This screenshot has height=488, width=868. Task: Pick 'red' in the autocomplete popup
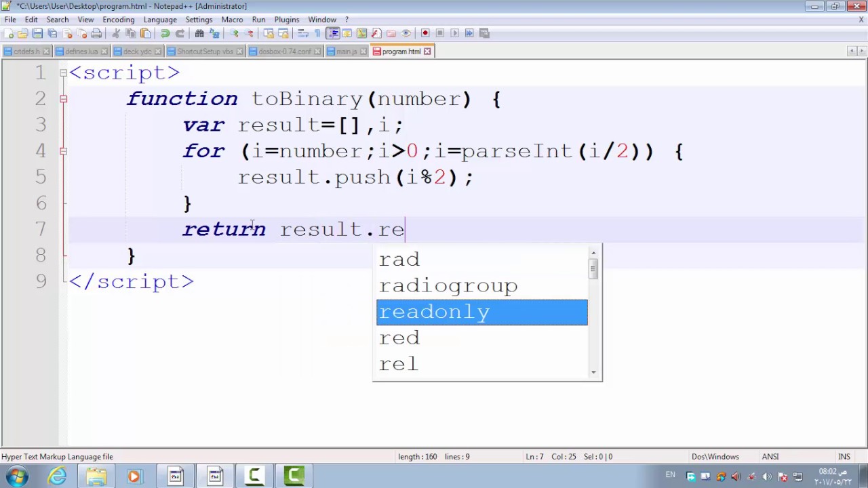click(x=481, y=338)
